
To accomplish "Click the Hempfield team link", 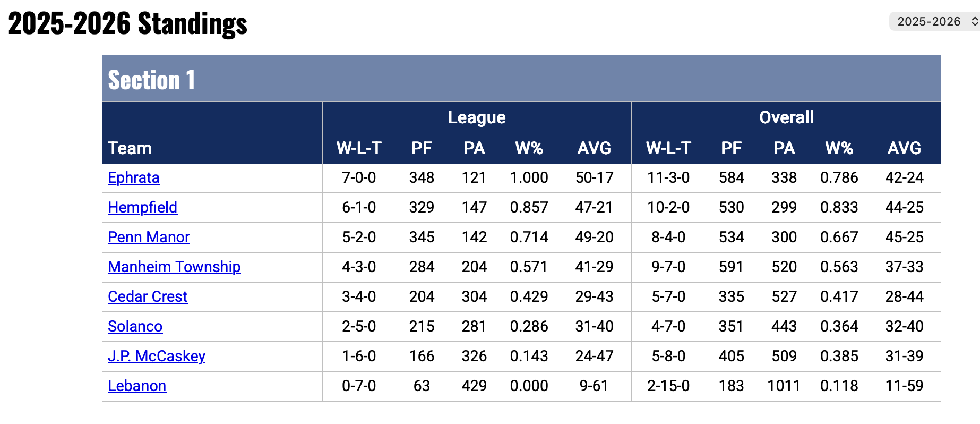I will click(142, 208).
